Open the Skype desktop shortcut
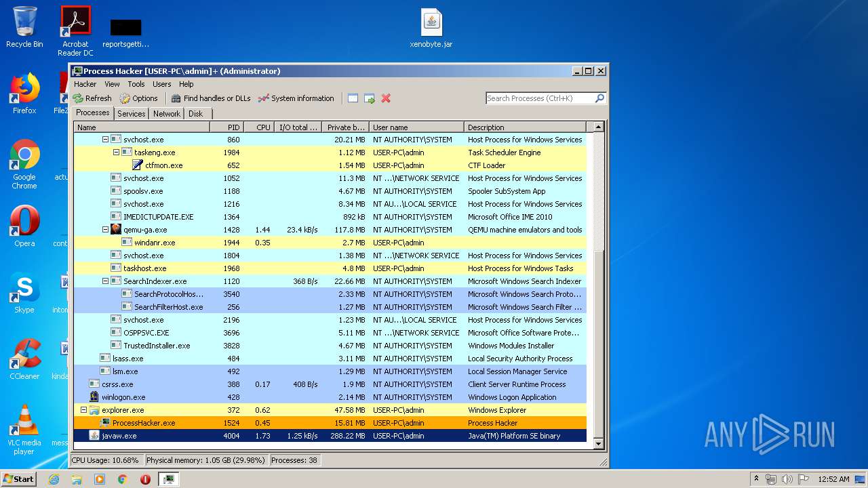868x488 pixels. click(24, 293)
